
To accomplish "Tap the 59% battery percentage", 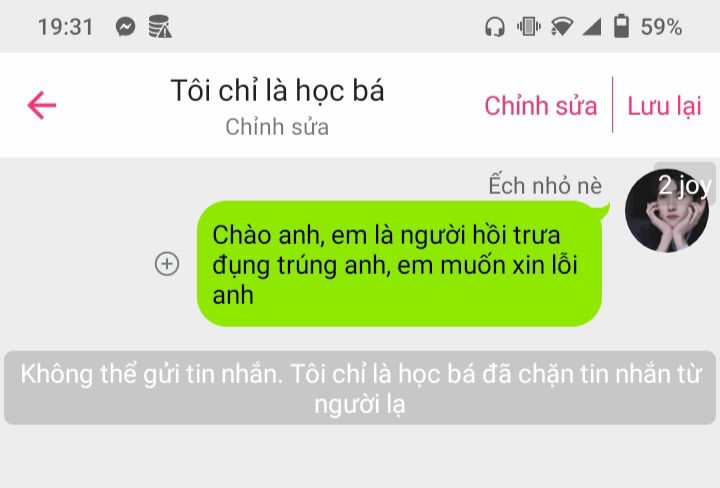I will coord(661,27).
